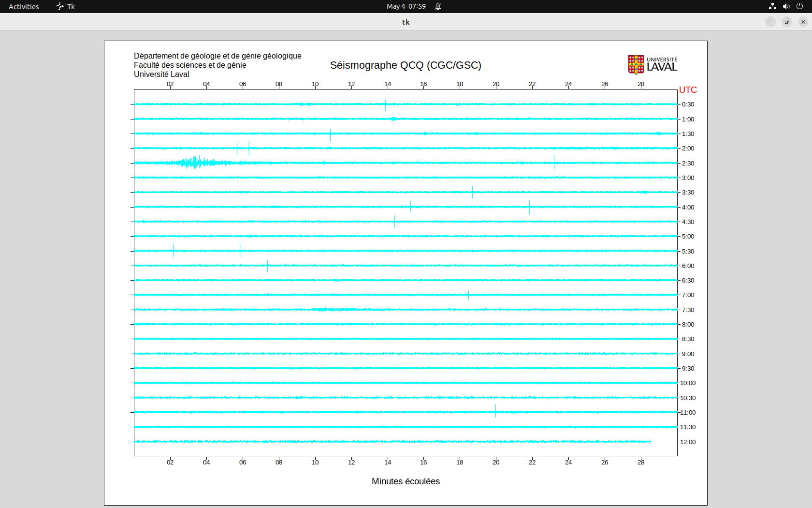Click the spike on the 11:00 trace
The image size is (812, 508).
coord(495,411)
